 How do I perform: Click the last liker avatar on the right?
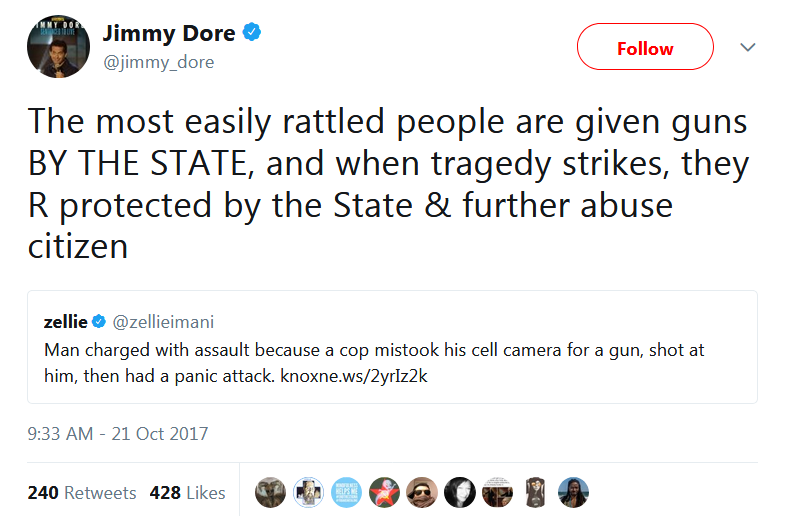click(573, 492)
